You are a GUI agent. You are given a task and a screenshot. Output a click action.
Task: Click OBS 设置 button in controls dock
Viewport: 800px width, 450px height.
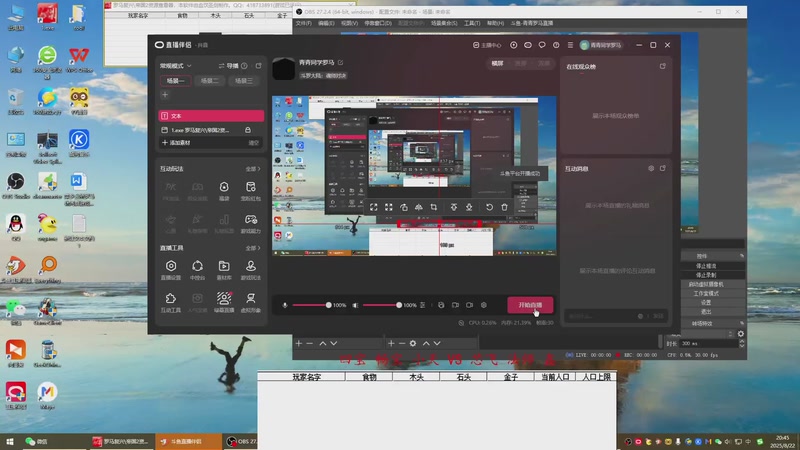706,303
